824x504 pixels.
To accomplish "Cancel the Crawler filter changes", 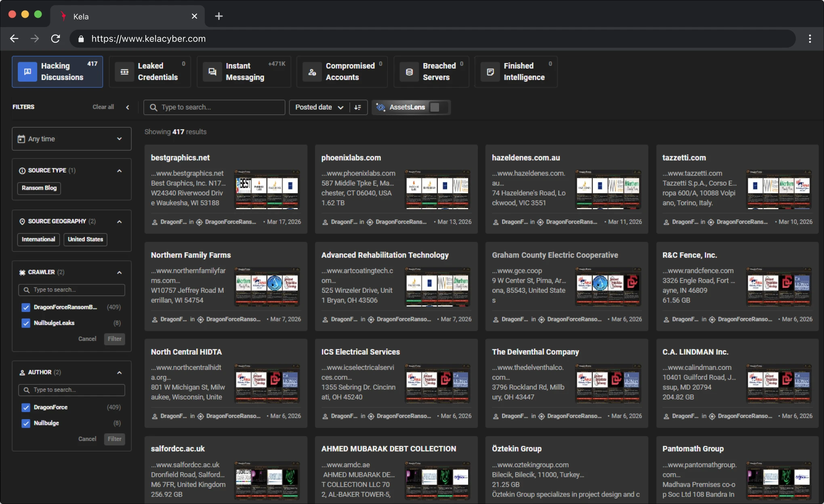I will click(x=87, y=339).
